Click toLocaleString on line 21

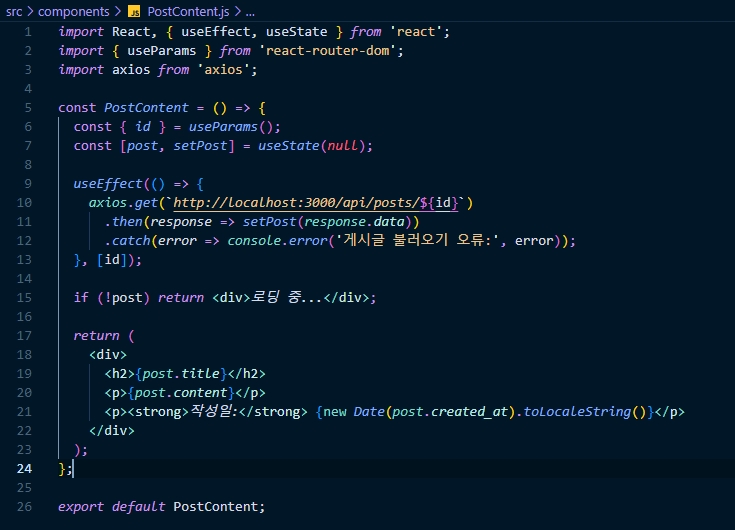[577, 412]
